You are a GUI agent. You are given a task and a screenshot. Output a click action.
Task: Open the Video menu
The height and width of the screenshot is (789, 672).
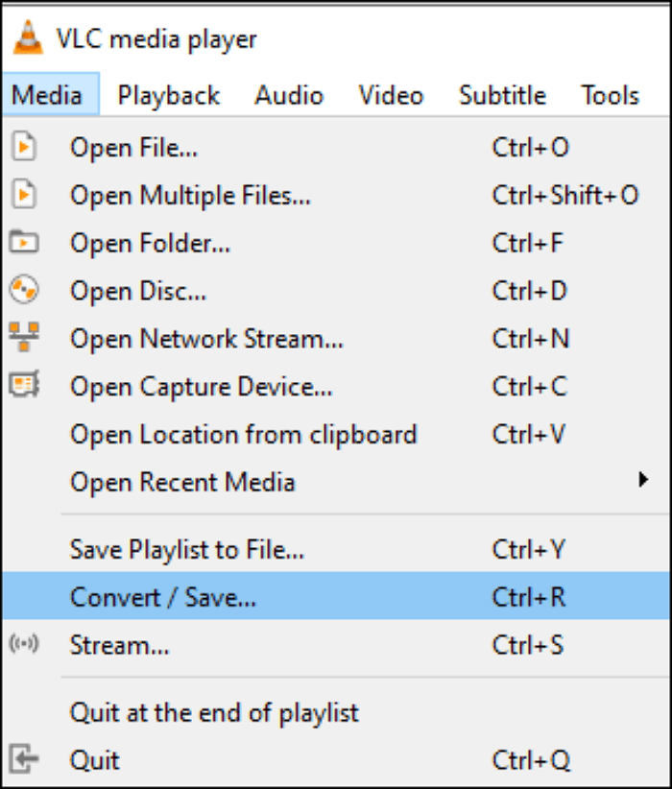tap(391, 95)
